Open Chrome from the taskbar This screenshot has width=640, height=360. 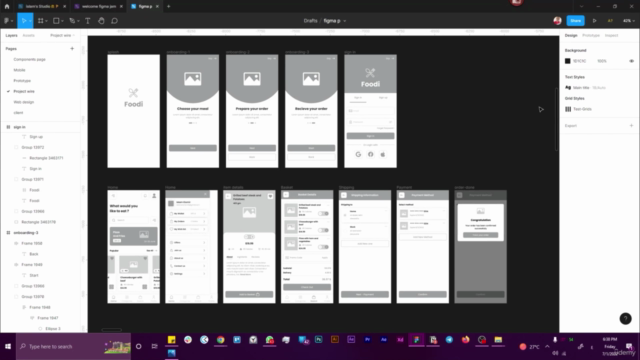click(220, 340)
